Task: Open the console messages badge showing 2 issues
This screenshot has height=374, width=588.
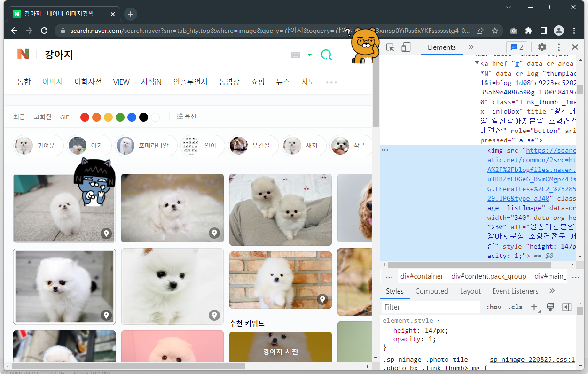Action: point(517,47)
